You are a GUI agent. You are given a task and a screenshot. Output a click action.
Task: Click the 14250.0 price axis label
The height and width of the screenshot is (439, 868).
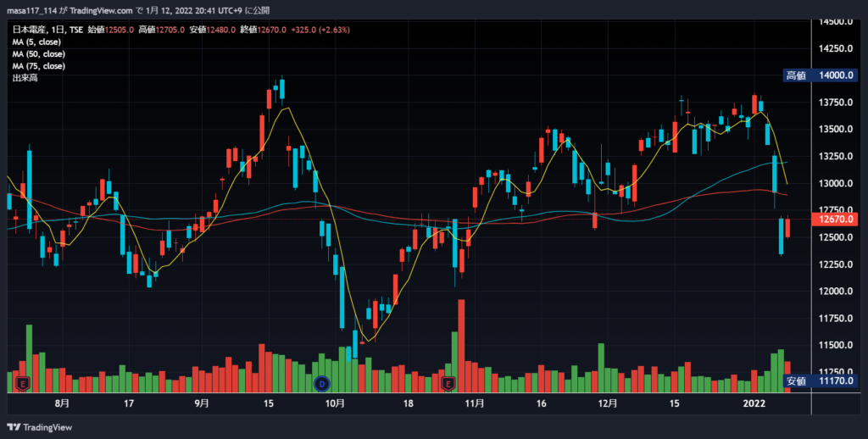(x=835, y=48)
